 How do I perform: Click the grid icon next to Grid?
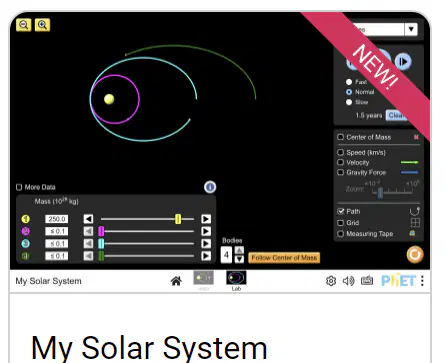[415, 223]
